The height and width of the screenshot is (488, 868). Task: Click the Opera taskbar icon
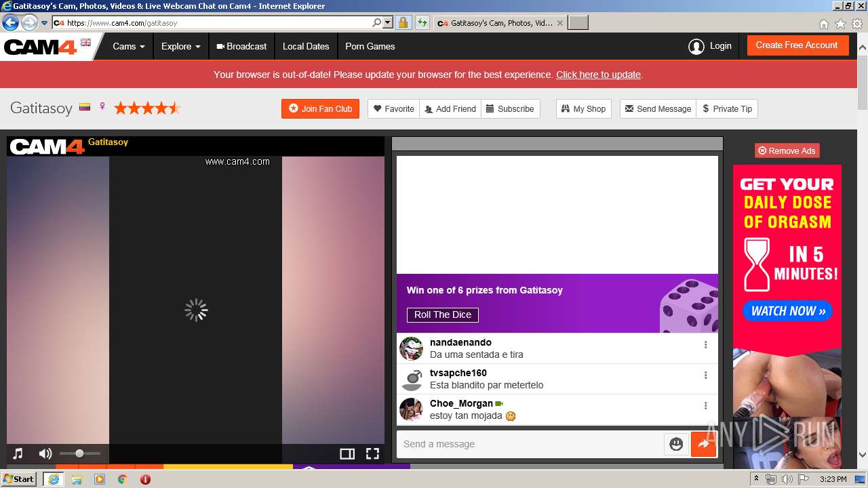pos(145,479)
